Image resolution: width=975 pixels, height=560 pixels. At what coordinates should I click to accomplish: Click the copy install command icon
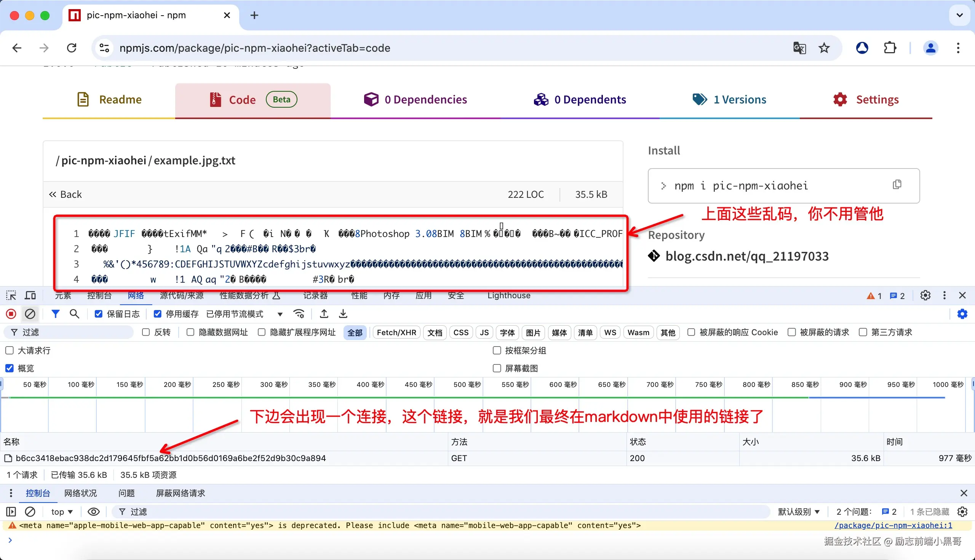pos(897,185)
